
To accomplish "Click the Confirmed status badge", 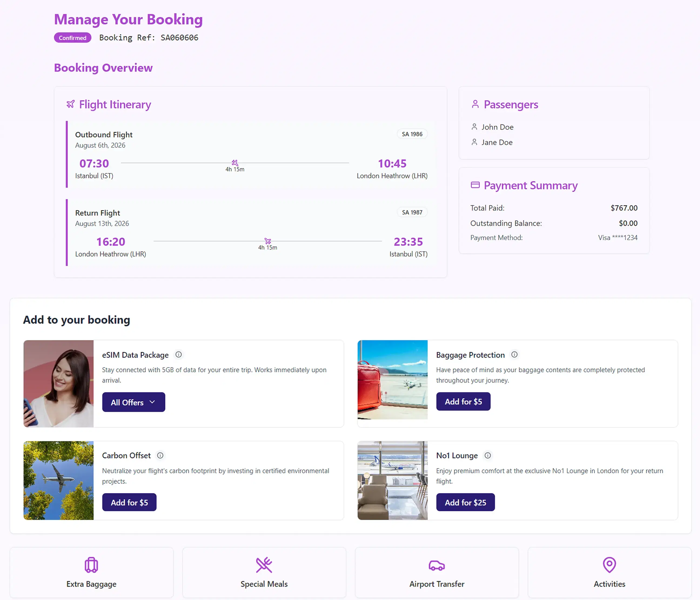I will pos(72,38).
